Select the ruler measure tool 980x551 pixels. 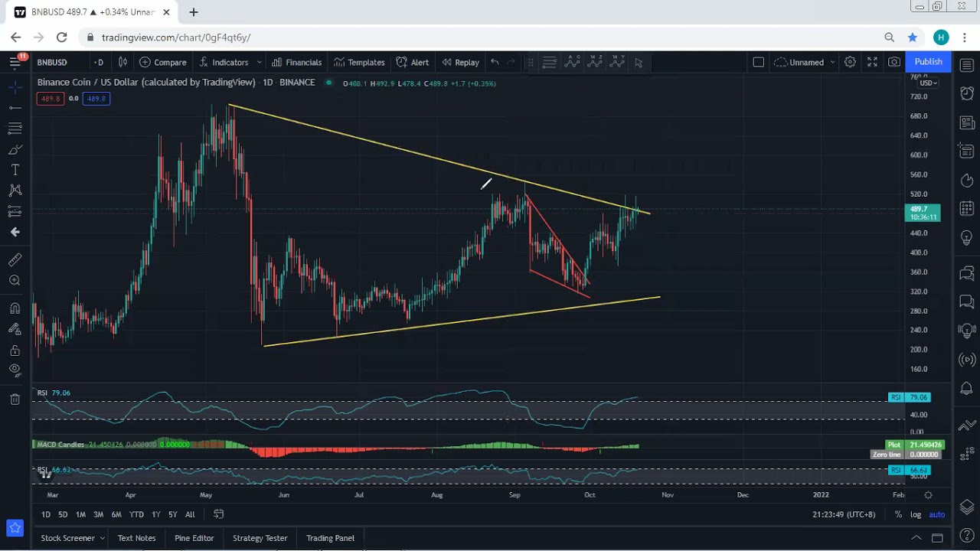(15, 260)
